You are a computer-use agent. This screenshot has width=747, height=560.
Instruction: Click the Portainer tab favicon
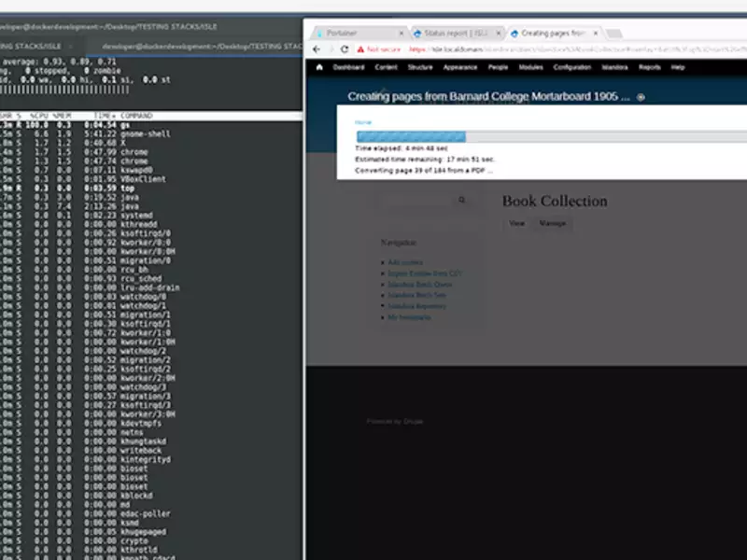320,33
